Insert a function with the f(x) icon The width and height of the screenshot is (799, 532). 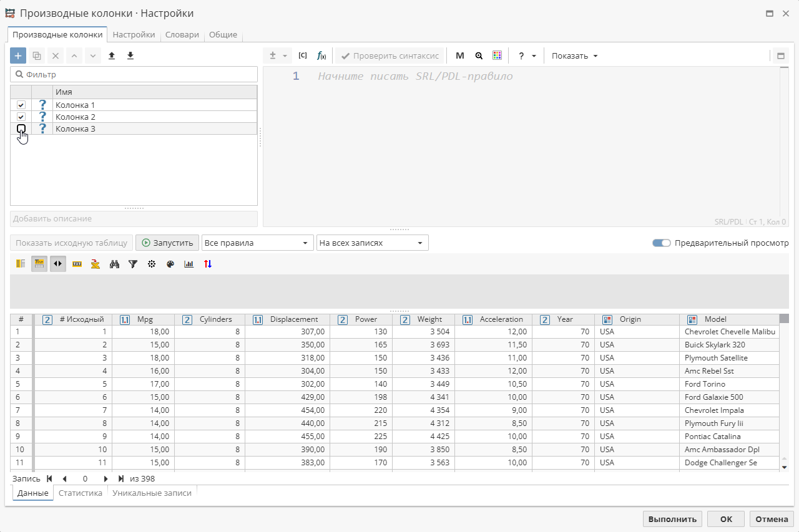[321, 56]
